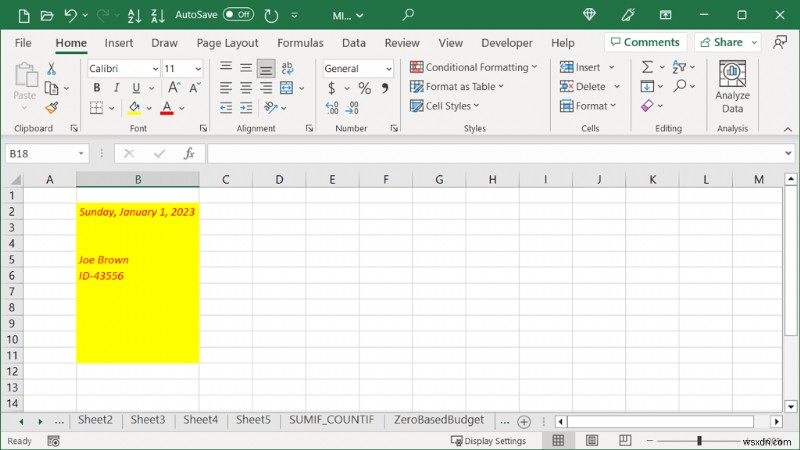This screenshot has width=800, height=450.
Task: Toggle Bold formatting
Action: point(96,88)
